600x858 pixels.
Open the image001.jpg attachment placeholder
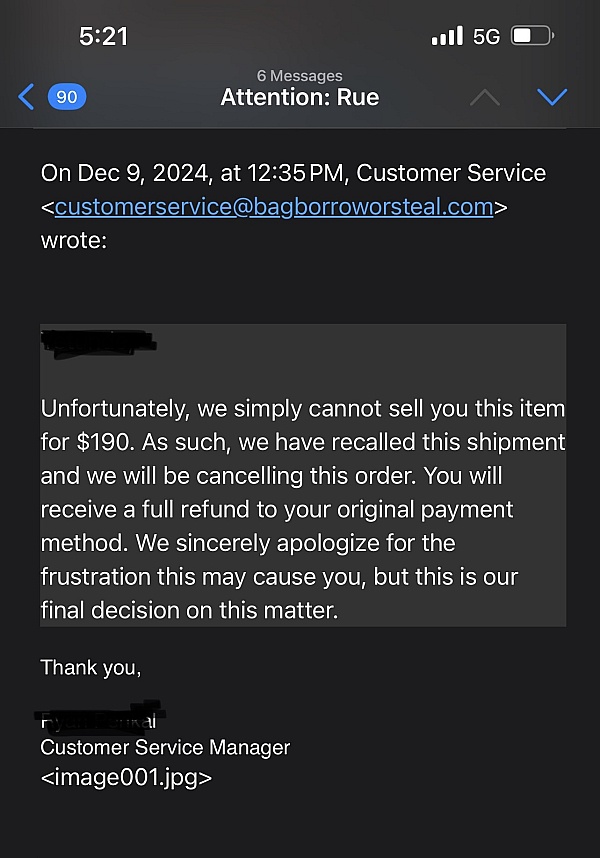tap(126, 777)
